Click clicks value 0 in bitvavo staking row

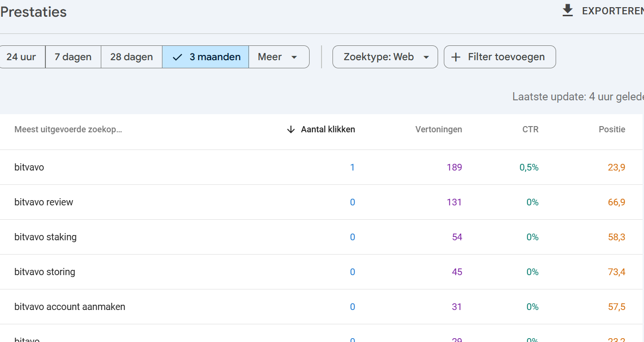coord(353,237)
